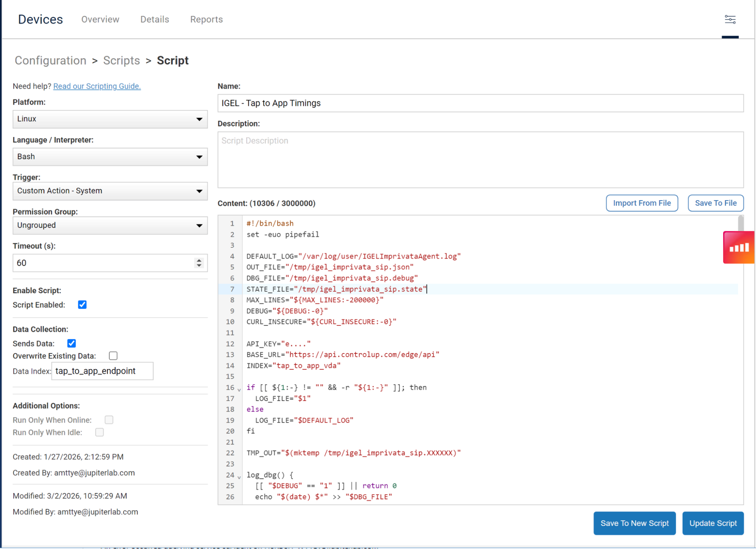Click the Data Index input field
The image size is (756, 549).
tap(102, 371)
